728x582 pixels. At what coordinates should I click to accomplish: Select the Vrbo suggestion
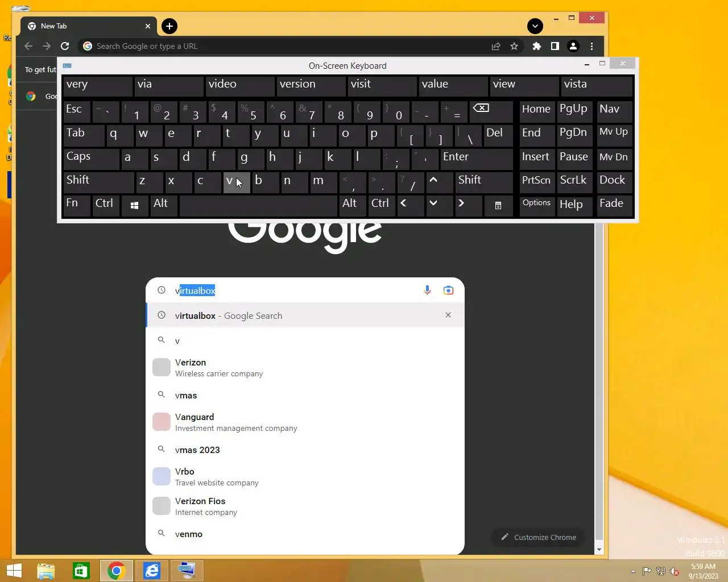pos(305,477)
